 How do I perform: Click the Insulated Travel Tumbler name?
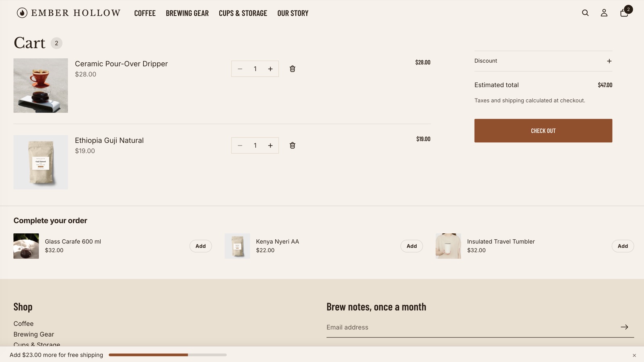pos(501,241)
